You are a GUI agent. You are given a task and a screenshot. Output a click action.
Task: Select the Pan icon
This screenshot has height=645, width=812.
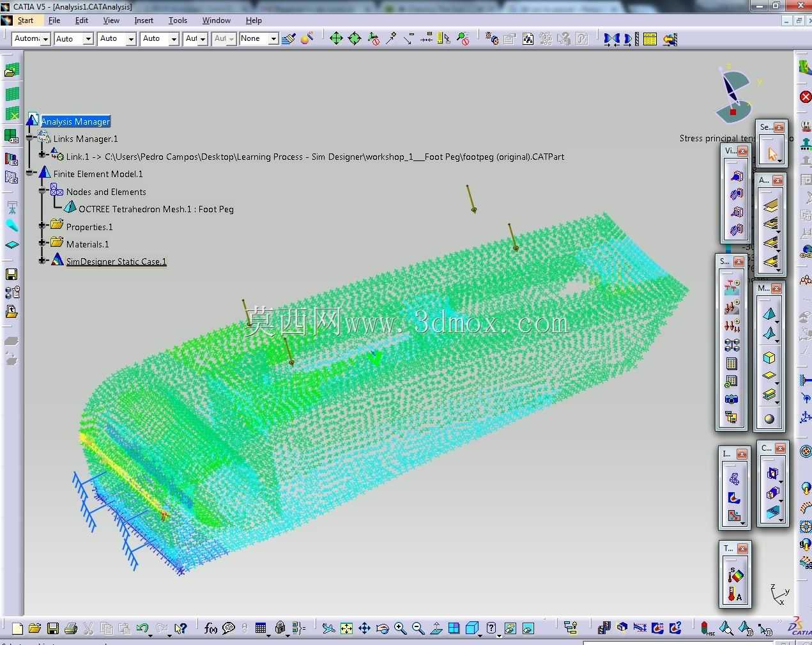[364, 629]
